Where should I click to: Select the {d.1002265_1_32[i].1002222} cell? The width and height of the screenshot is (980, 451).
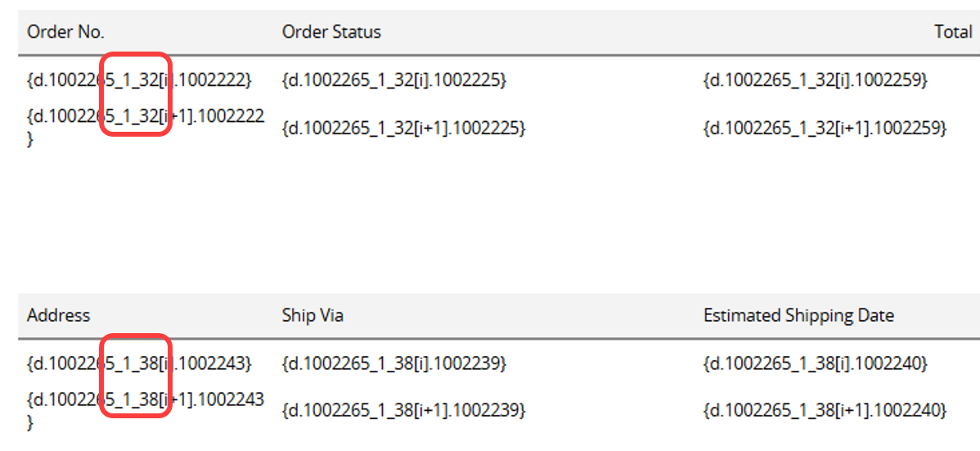pyautogui.click(x=139, y=80)
